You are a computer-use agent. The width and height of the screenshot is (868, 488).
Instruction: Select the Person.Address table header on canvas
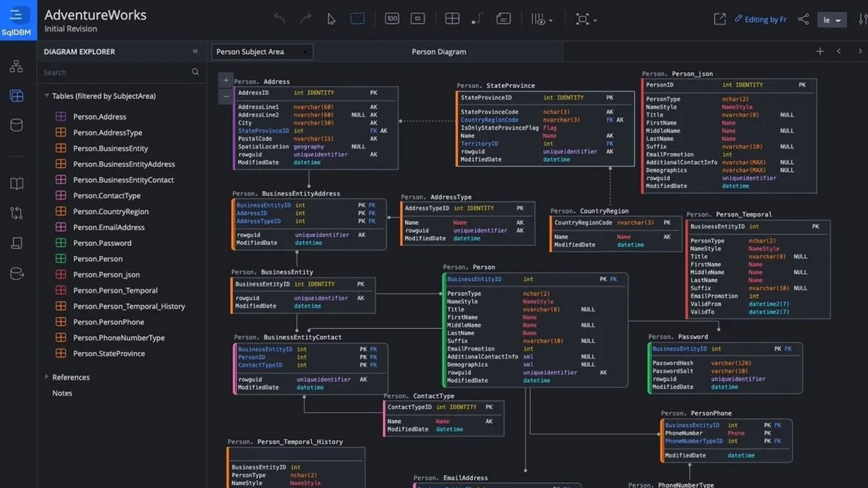click(x=262, y=82)
